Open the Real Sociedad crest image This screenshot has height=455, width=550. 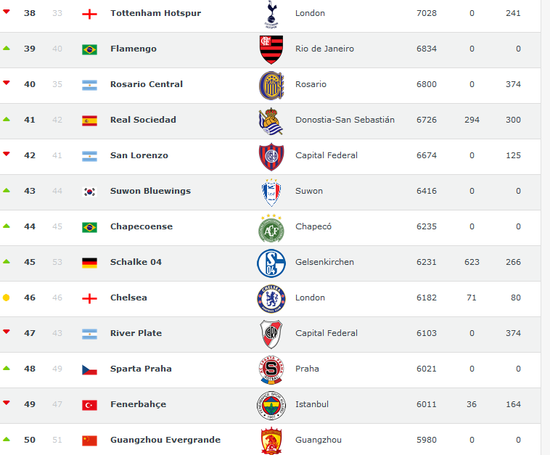click(271, 121)
